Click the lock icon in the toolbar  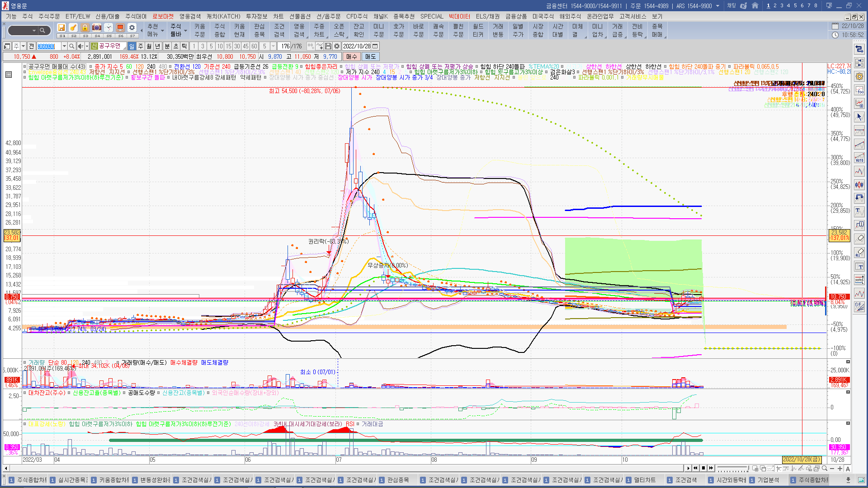[x=85, y=28]
